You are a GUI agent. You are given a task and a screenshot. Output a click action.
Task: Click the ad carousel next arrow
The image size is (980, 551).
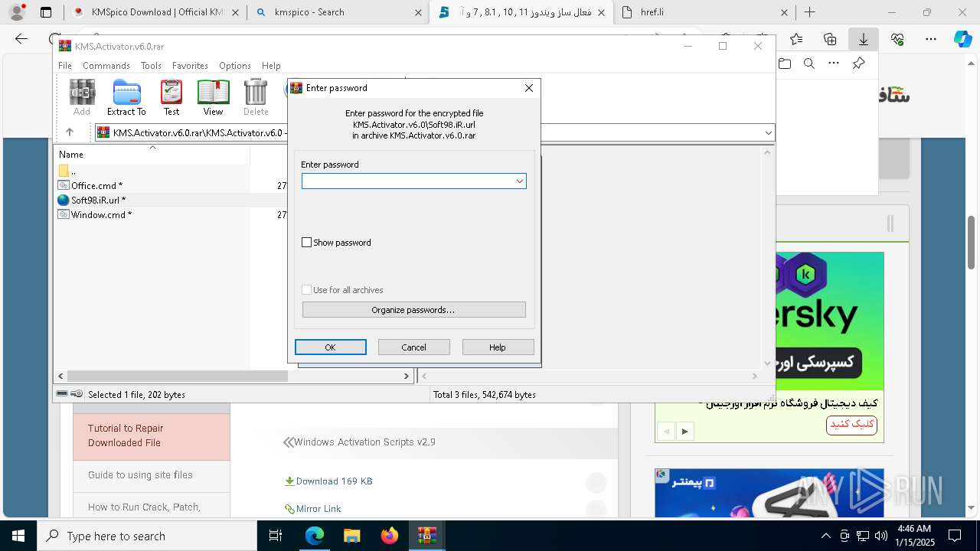point(684,432)
